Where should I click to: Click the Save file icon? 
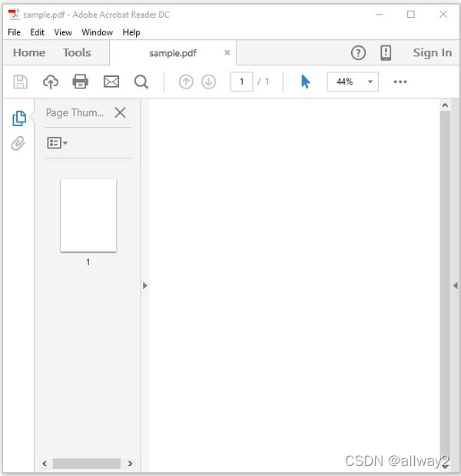coord(20,82)
